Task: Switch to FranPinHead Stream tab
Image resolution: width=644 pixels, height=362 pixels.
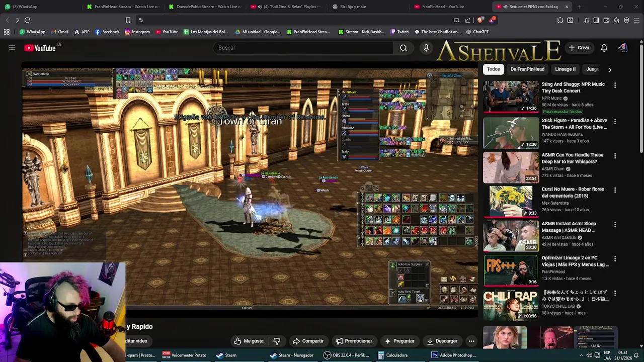Action: click(123, 7)
